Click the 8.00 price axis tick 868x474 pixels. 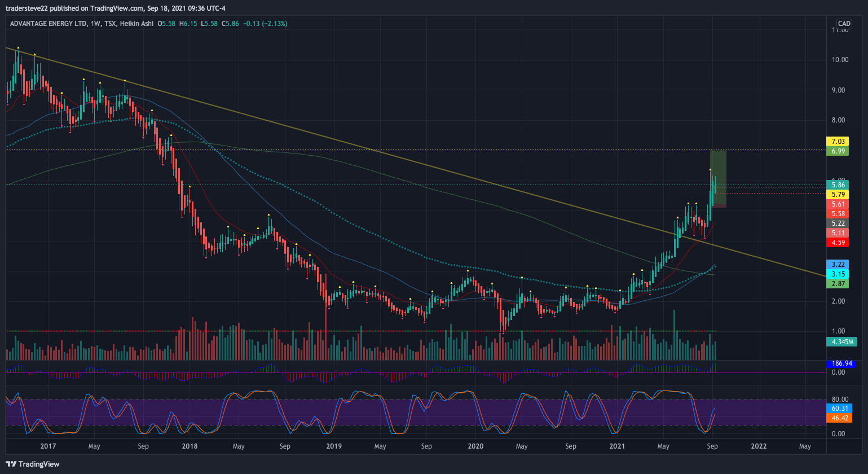tap(839, 120)
